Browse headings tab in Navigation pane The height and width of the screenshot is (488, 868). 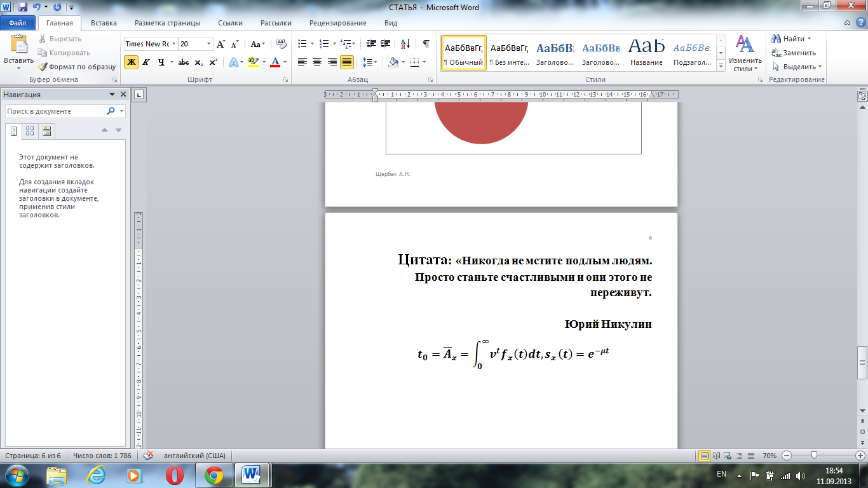(13, 131)
